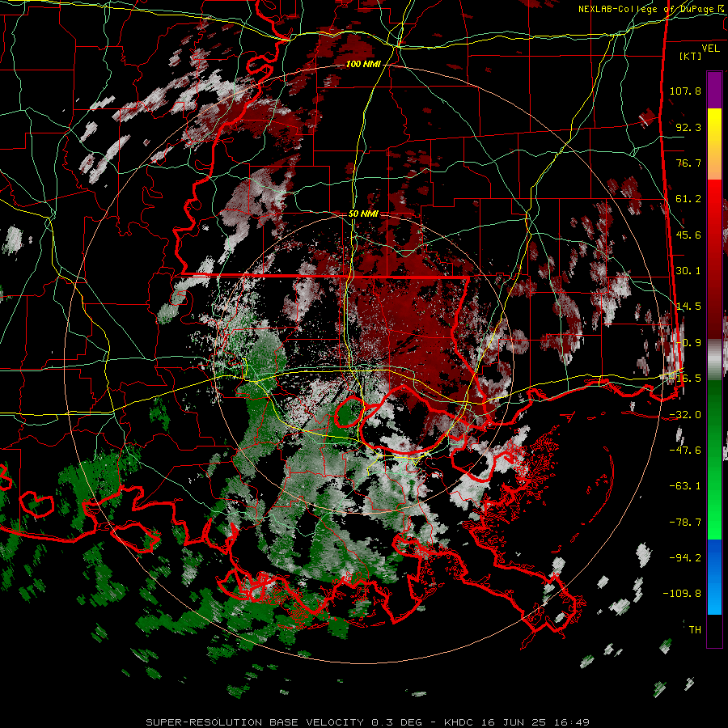Click the purple segment of the color bar
The height and width of the screenshot is (728, 728).
click(x=714, y=90)
